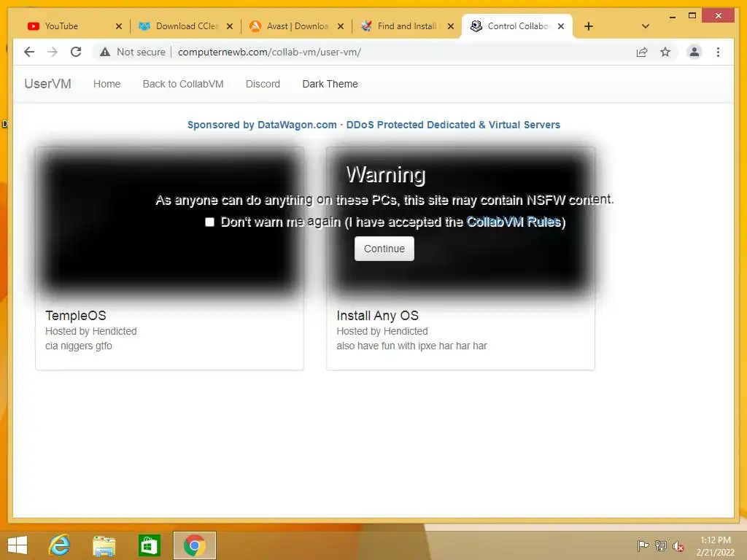Open the TempleOS VM thumbnail
Image resolution: width=747 pixels, height=560 pixels.
point(169,223)
